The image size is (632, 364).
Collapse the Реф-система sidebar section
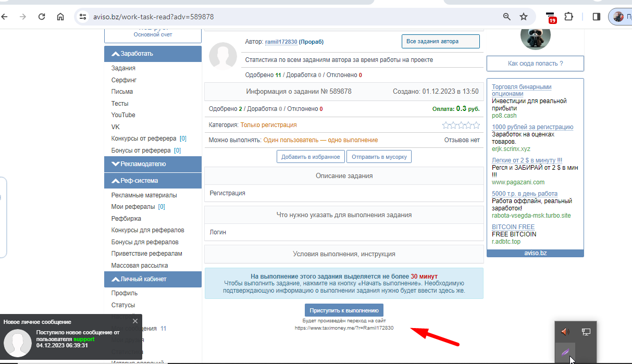pyautogui.click(x=153, y=181)
